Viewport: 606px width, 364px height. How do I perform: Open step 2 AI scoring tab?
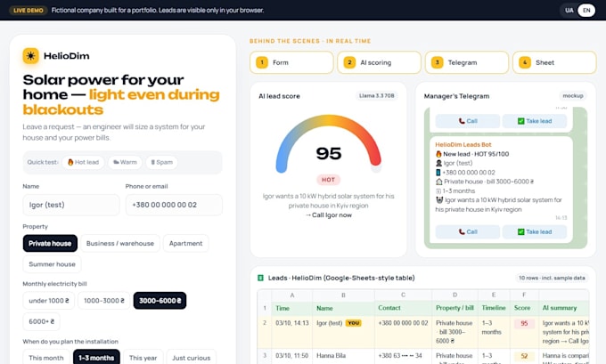pos(379,62)
